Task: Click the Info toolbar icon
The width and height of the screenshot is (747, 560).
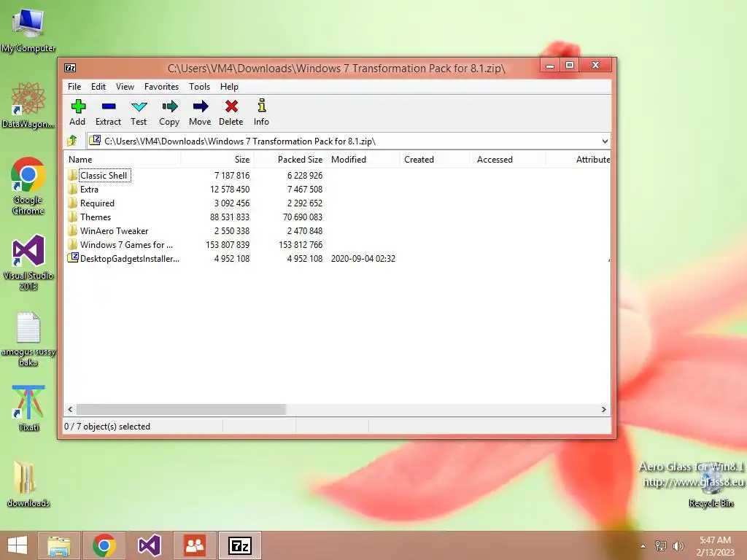Action: pyautogui.click(x=262, y=105)
